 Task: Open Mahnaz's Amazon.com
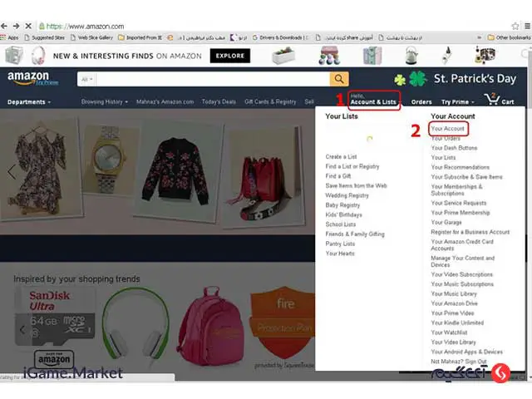(165, 101)
